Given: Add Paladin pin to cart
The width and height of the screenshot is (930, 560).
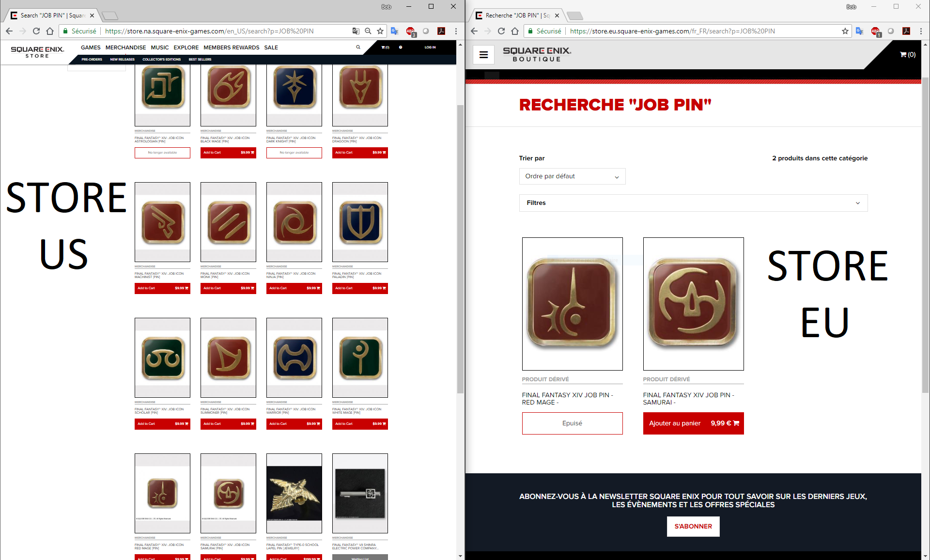Looking at the screenshot, I should click(360, 288).
